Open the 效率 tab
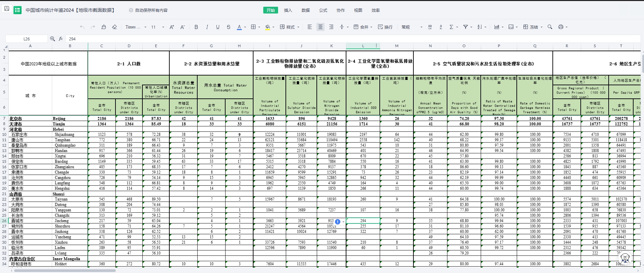 coord(376,10)
